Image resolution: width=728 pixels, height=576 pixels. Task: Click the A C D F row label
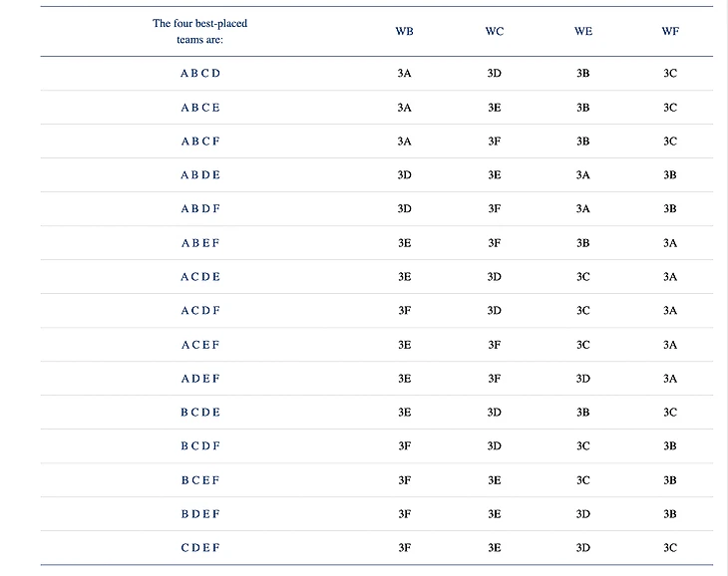(200, 311)
